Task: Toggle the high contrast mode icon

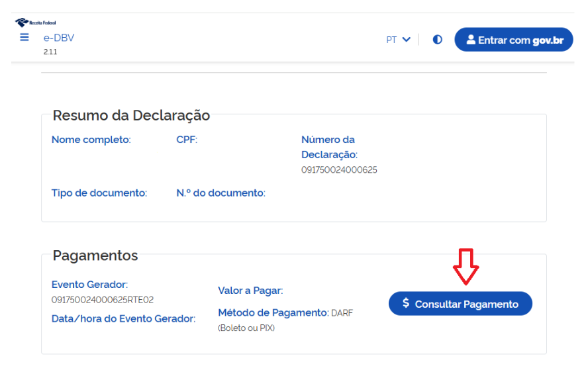Action: click(x=437, y=40)
